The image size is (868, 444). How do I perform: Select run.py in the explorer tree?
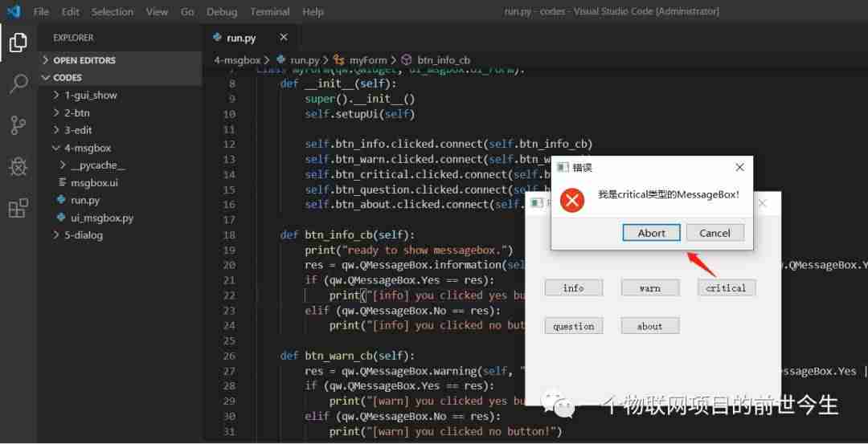coord(120,200)
